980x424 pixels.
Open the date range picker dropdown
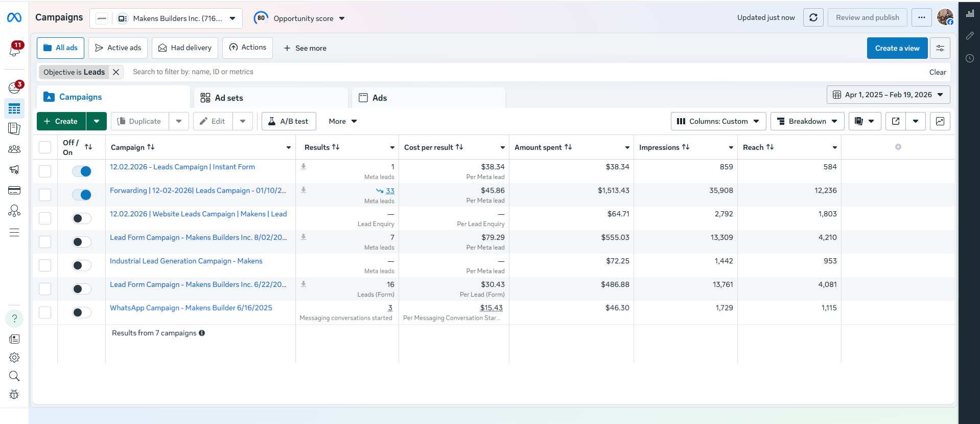pyautogui.click(x=888, y=95)
